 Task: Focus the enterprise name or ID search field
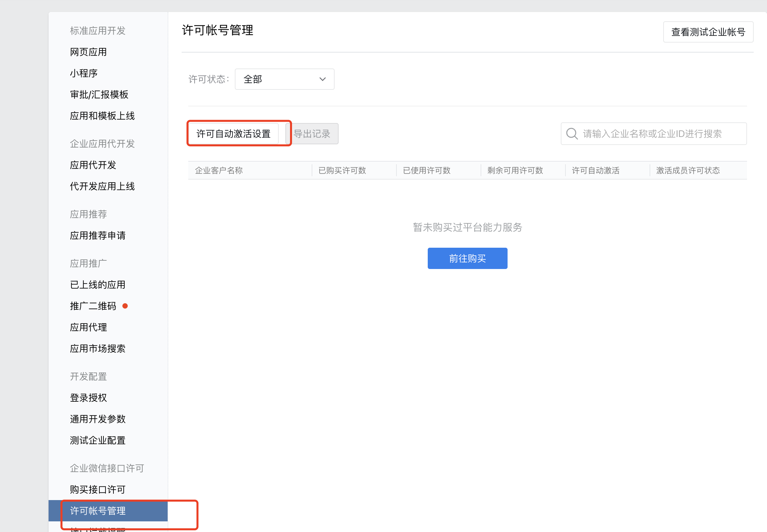[653, 134]
